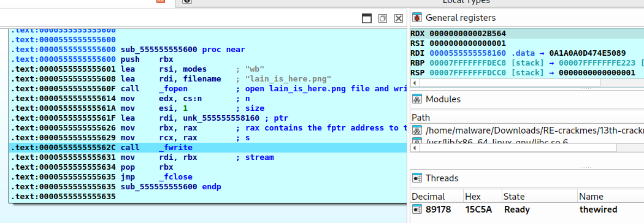Click the Threads panel icon

[417, 178]
